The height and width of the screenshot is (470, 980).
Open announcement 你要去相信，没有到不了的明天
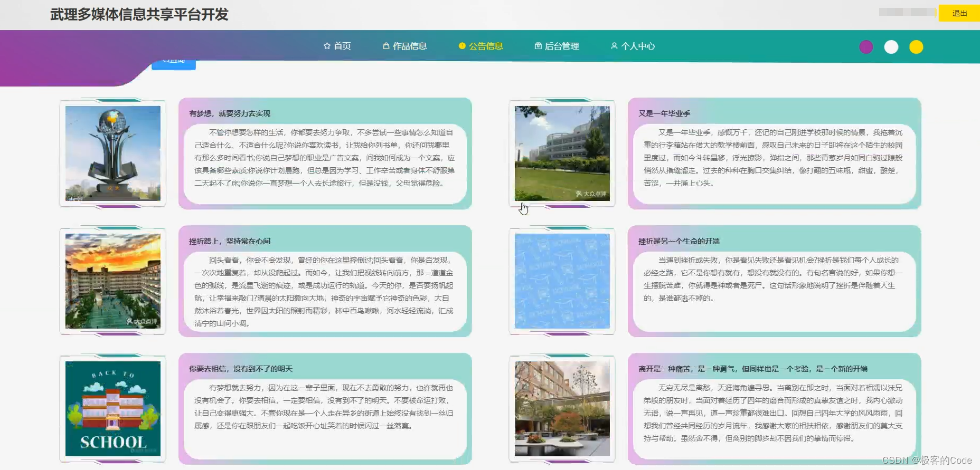coord(241,369)
